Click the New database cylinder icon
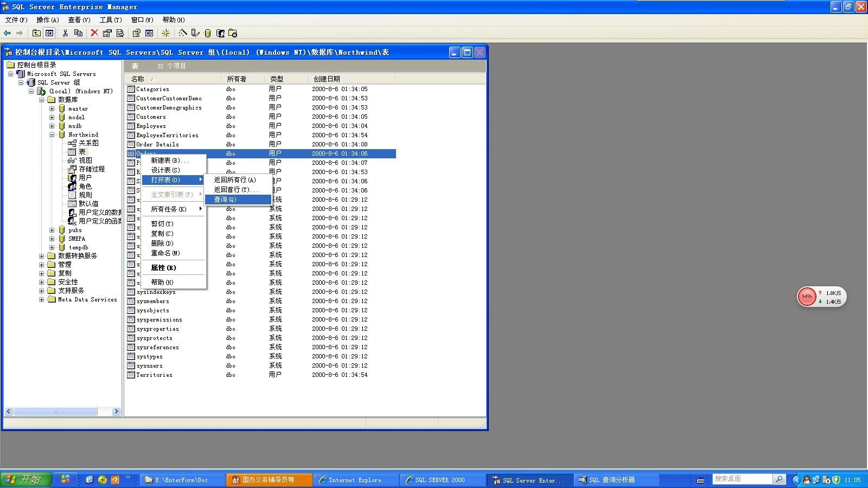This screenshot has width=868, height=488. click(x=208, y=33)
